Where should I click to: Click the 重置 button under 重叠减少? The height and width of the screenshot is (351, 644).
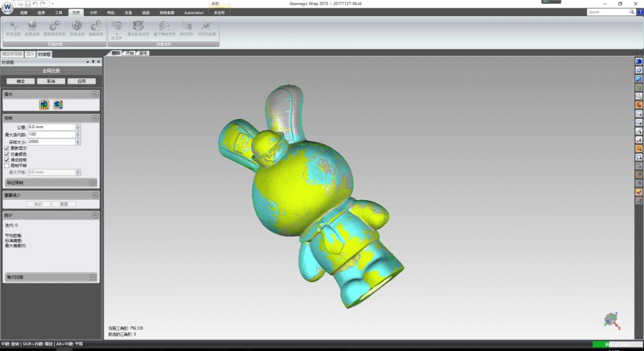pos(64,204)
